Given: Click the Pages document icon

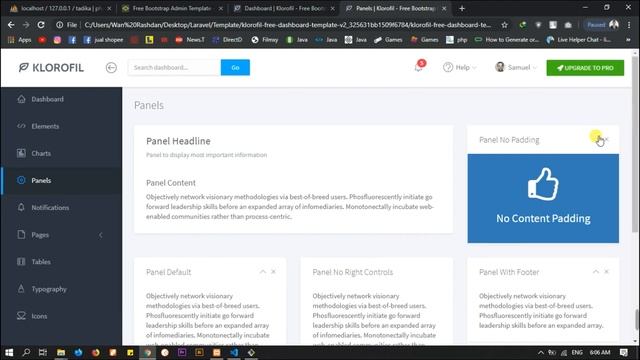Looking at the screenshot, I should click(x=21, y=234).
